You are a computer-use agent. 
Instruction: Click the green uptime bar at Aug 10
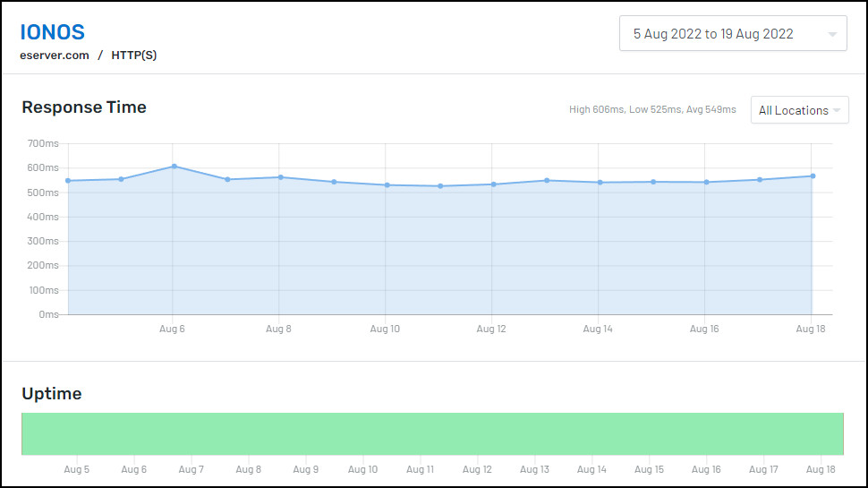(x=363, y=433)
